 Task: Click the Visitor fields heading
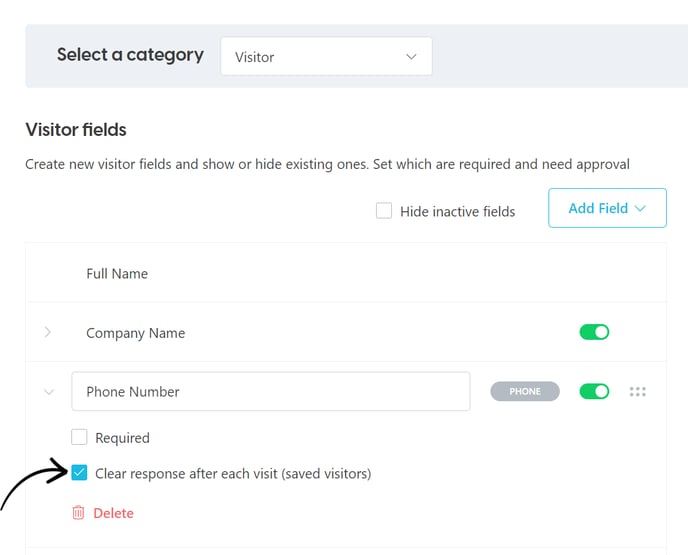tap(76, 130)
